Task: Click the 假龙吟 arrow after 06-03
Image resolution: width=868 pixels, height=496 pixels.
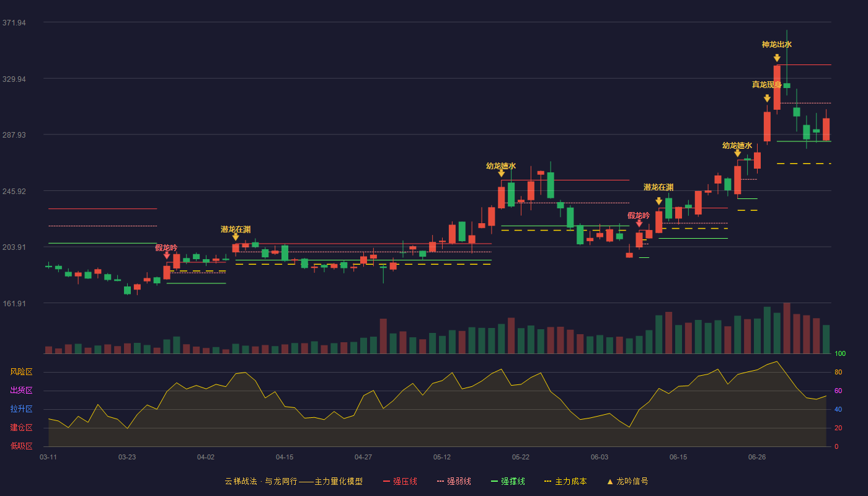Action: (639, 223)
